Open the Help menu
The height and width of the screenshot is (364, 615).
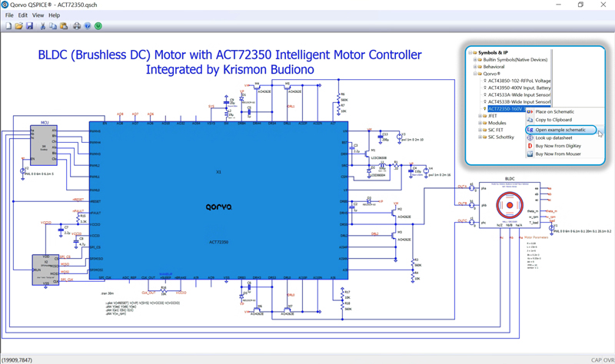pos(54,15)
